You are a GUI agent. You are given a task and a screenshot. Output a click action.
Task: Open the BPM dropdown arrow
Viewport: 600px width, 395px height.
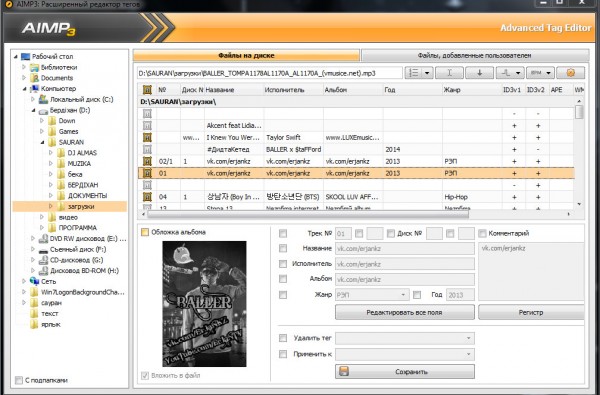pos(548,73)
